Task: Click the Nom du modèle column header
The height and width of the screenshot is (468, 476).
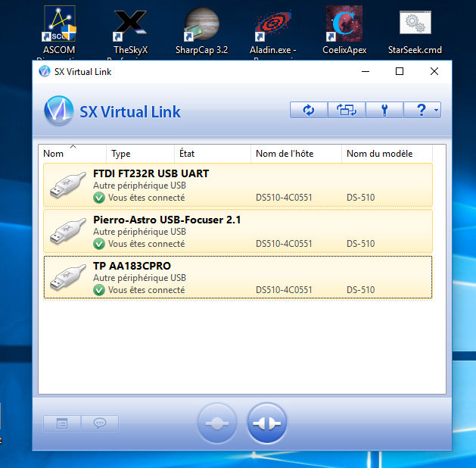Action: (387, 154)
